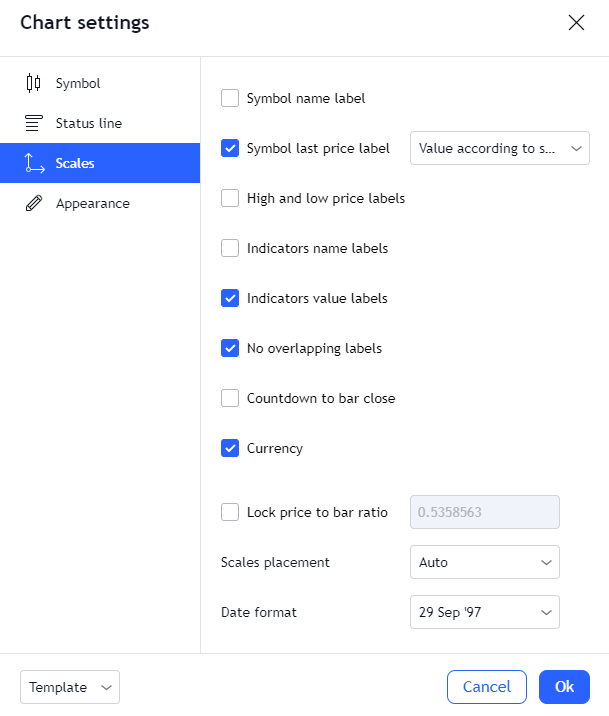Viewport: 609px width, 716px height.
Task: Tick Indicators name labels checkbox
Action: coord(230,248)
